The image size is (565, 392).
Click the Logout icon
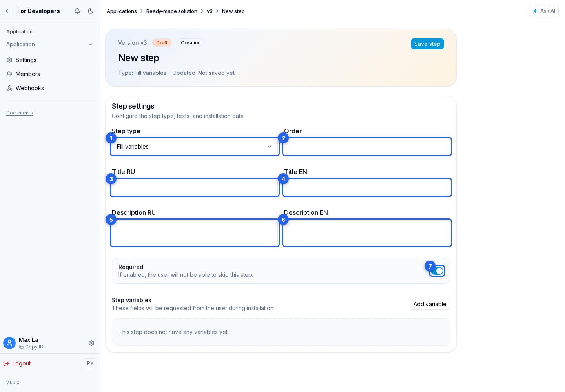coord(6,363)
